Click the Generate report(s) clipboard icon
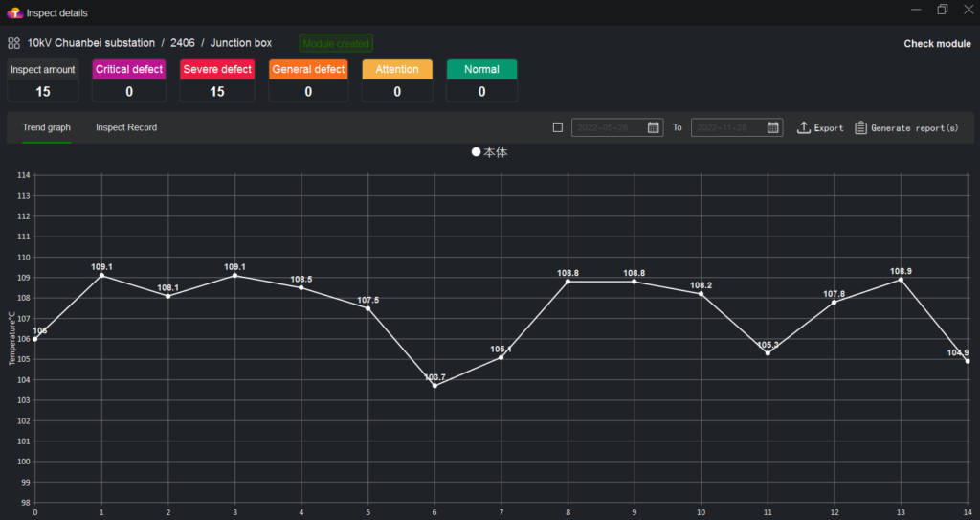Screen dimensions: 980x520 pos(861,127)
